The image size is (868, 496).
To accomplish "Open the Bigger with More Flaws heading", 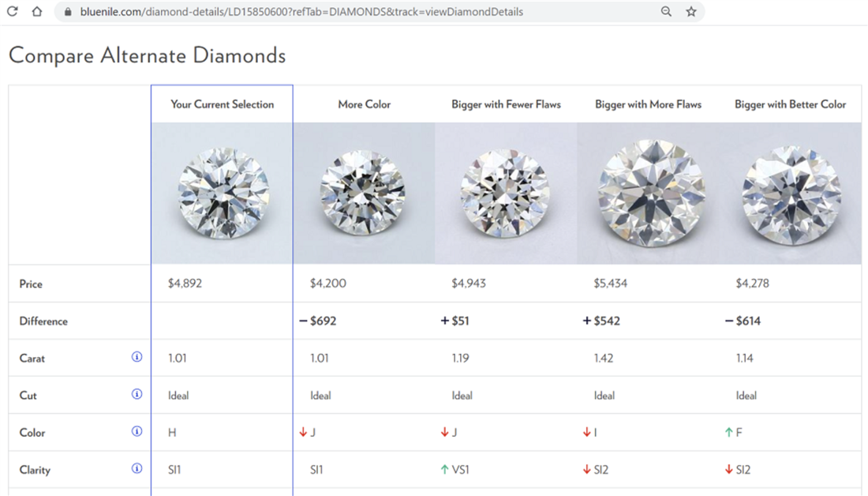I will click(x=648, y=104).
